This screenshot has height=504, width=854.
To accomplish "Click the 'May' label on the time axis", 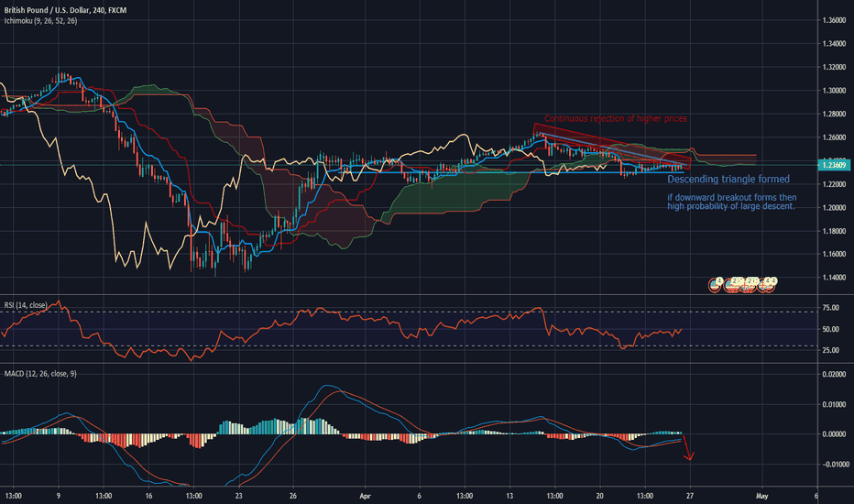I will point(761,496).
